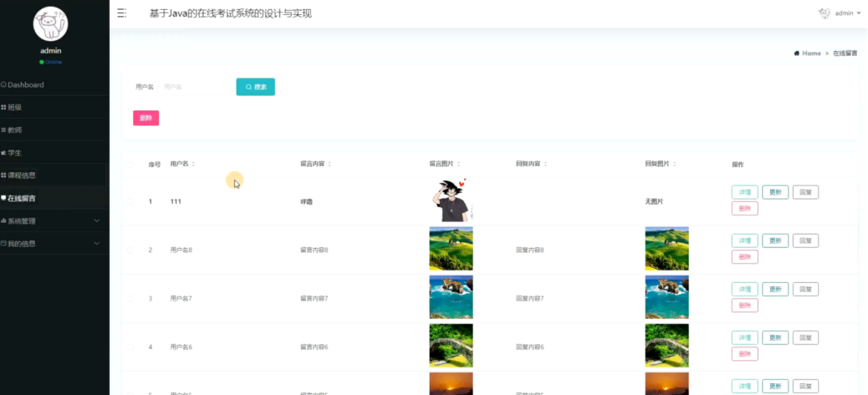The image size is (868, 395).
Task: Click 删除 for row 用户名6
Action: [745, 353]
